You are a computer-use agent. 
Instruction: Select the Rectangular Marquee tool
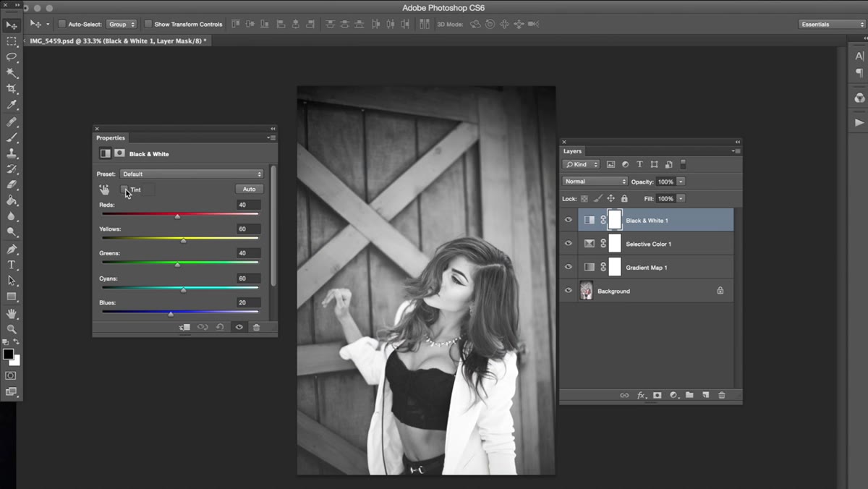point(12,41)
